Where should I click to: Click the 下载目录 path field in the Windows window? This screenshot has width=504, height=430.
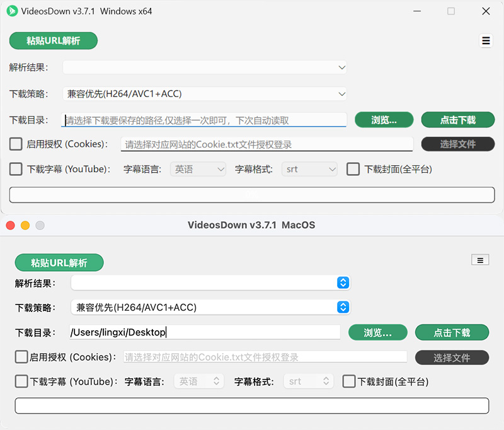click(x=203, y=120)
